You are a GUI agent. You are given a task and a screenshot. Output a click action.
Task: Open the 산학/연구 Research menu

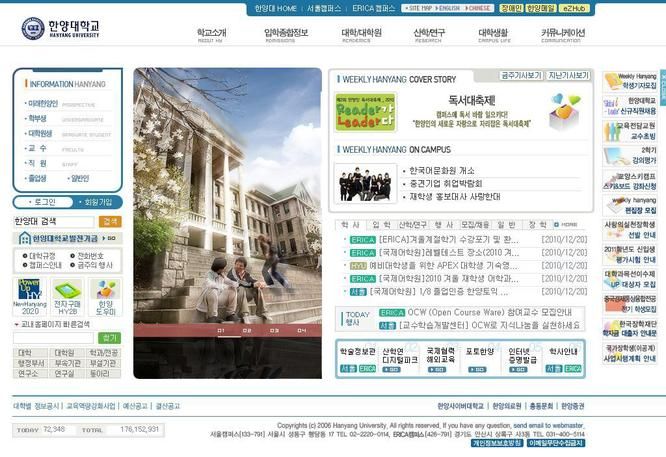click(429, 35)
